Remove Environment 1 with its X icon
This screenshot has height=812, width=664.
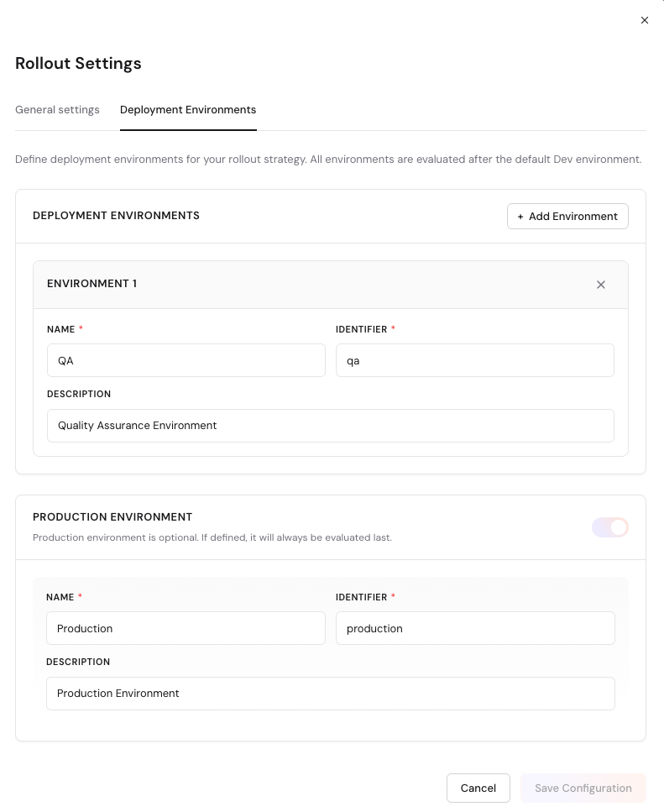(x=601, y=285)
